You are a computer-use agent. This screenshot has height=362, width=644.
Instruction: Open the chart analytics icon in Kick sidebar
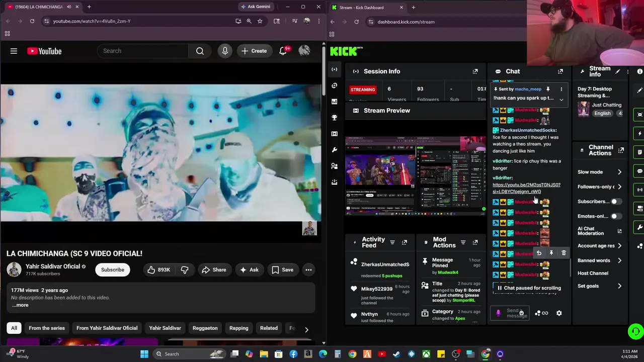coord(334,102)
